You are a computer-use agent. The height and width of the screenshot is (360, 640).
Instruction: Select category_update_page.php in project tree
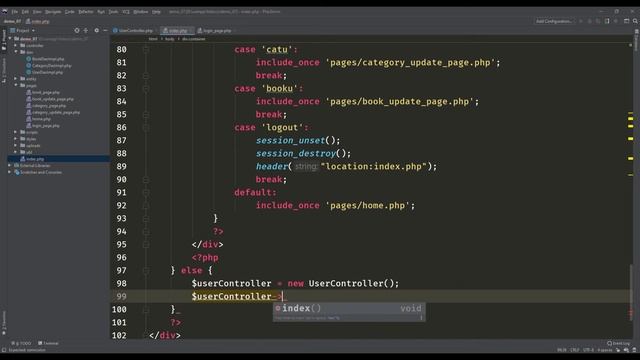tap(53, 112)
